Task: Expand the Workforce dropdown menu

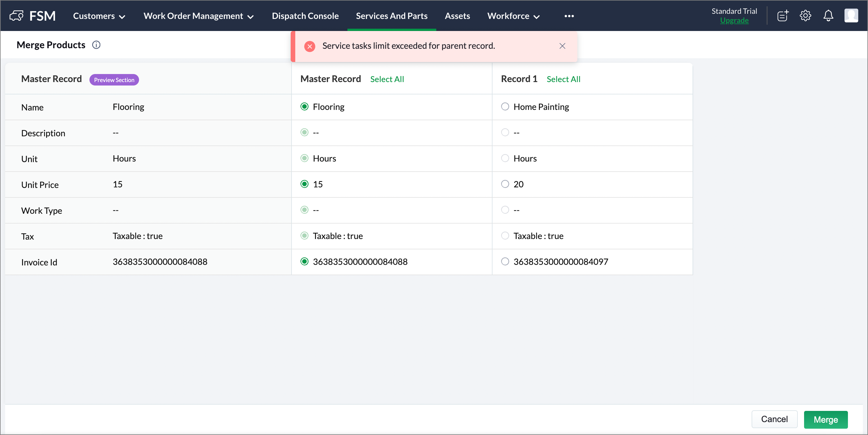Action: click(x=513, y=16)
